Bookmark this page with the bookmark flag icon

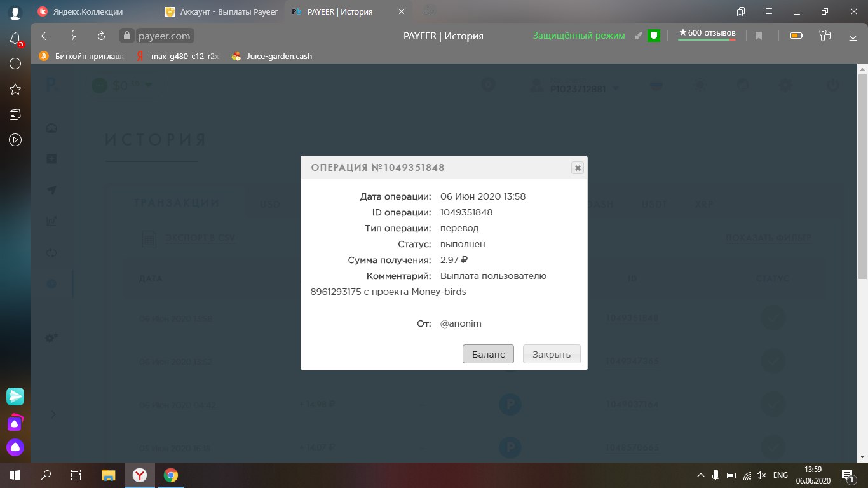tap(759, 36)
